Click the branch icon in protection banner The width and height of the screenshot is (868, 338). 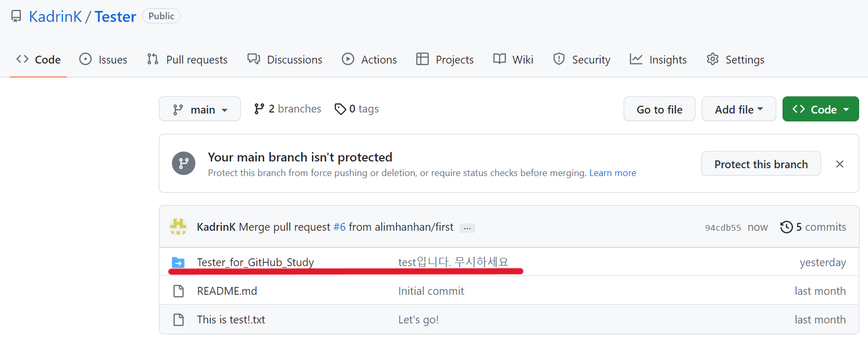(x=184, y=164)
